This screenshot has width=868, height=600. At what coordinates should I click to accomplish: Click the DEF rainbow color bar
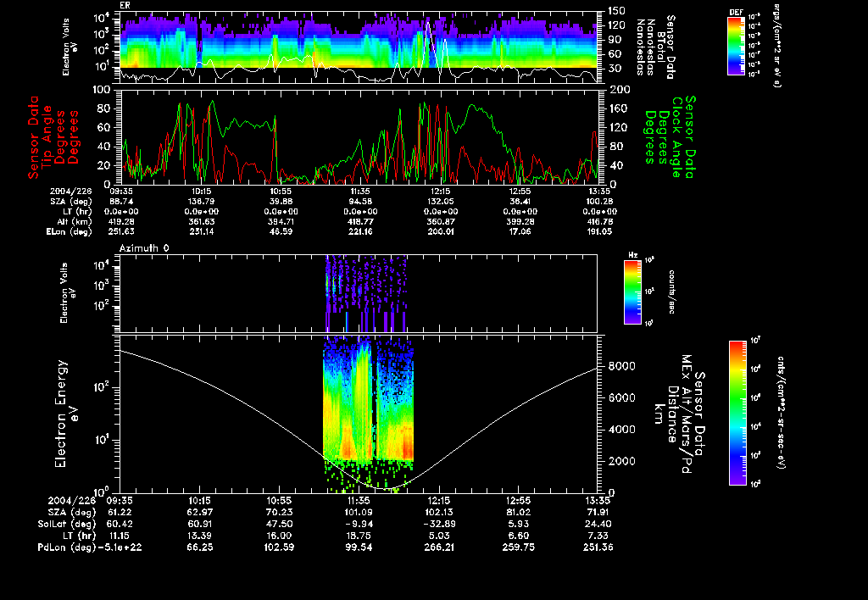pyautogui.click(x=736, y=46)
